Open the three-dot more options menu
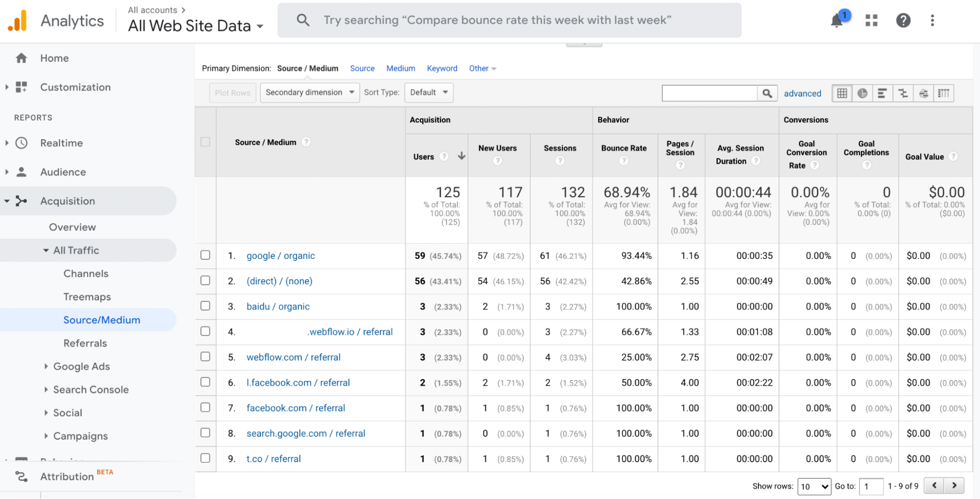The width and height of the screenshot is (980, 499). click(x=932, y=20)
